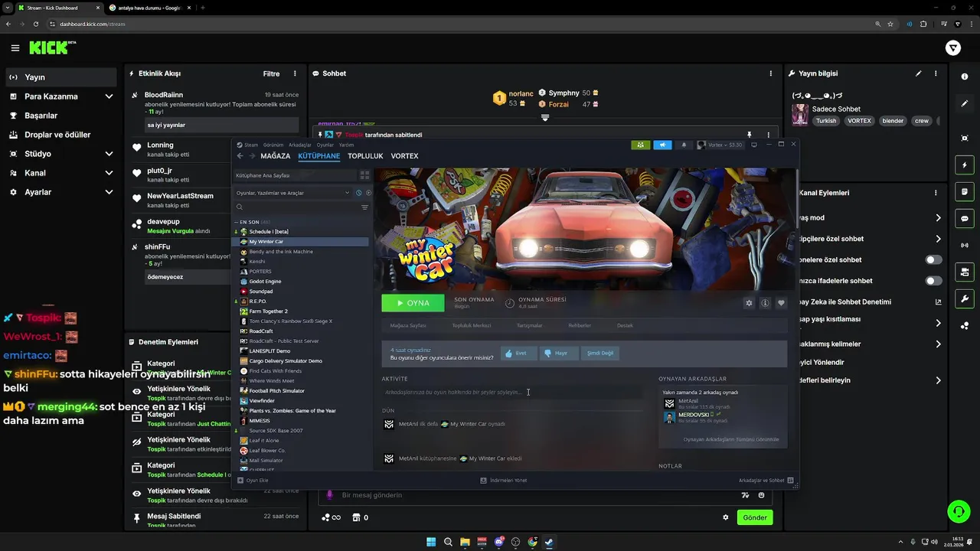Open Steam Oyunlar menu
Screen dimensions: 980x551
click(325, 145)
